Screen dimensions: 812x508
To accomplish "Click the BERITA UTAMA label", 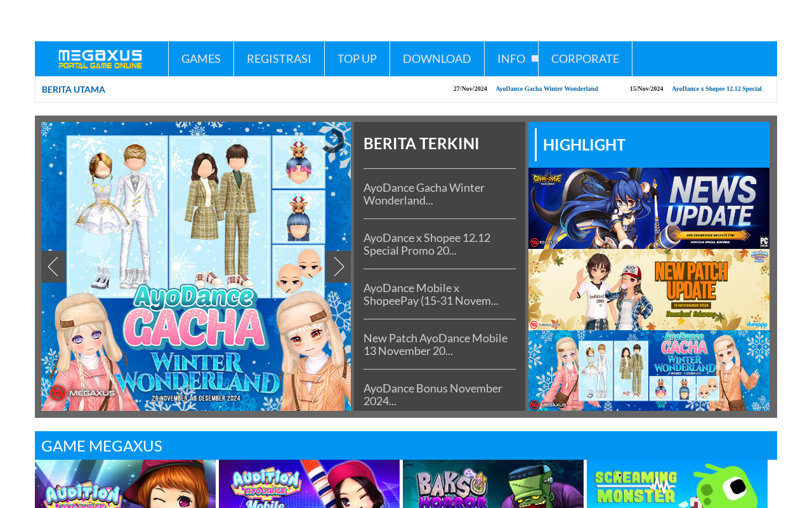I will pyautogui.click(x=74, y=90).
